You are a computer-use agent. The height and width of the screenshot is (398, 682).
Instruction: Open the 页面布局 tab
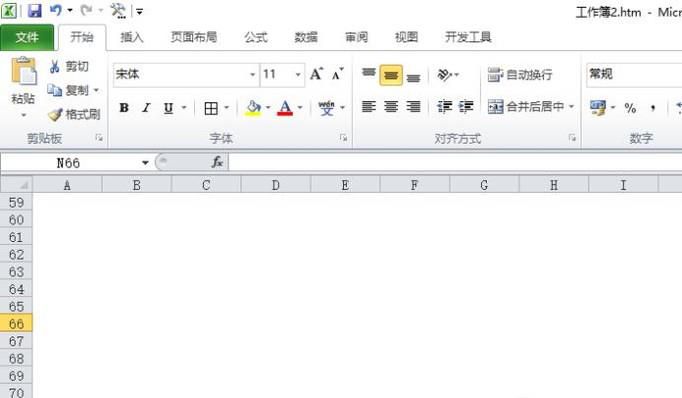(194, 37)
